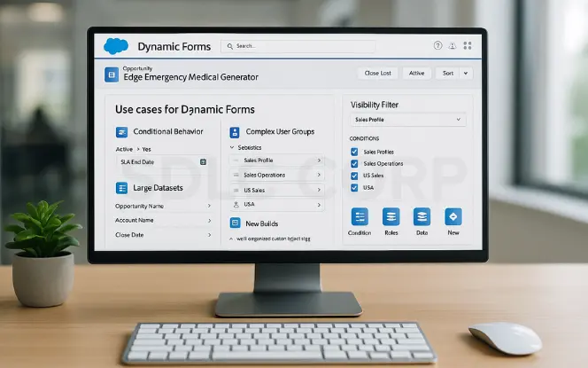This screenshot has height=368, width=588.
Task: Select the New tile icon
Action: (453, 216)
